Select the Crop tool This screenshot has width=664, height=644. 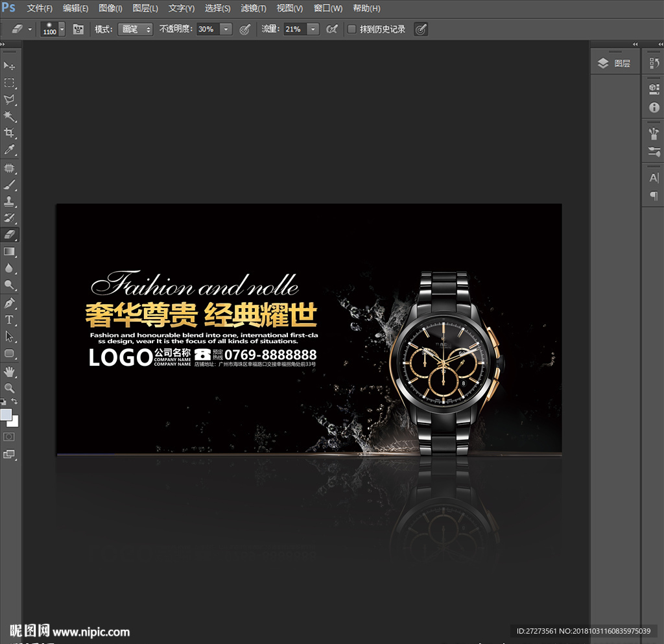tap(9, 133)
